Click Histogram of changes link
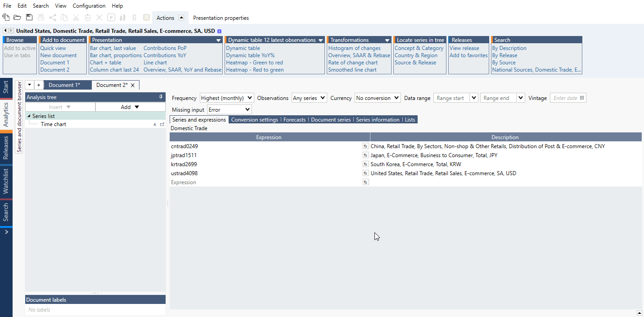Screen dimensions: 644x317 [354, 48]
